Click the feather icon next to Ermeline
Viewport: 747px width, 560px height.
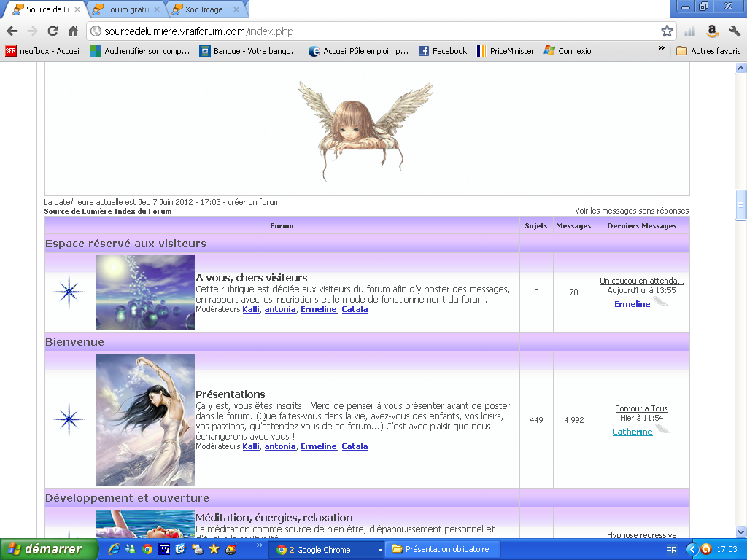click(660, 301)
